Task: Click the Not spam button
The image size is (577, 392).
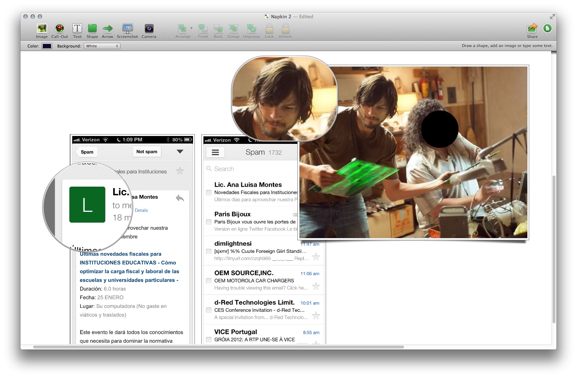Action: point(147,151)
